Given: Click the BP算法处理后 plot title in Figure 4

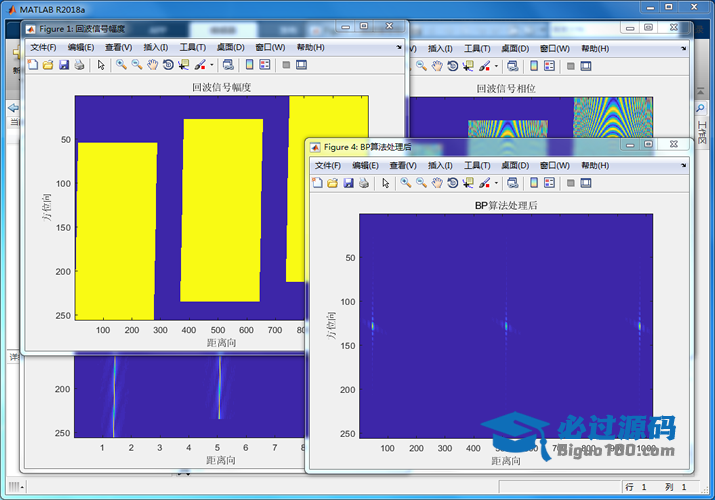Looking at the screenshot, I should pos(505,205).
